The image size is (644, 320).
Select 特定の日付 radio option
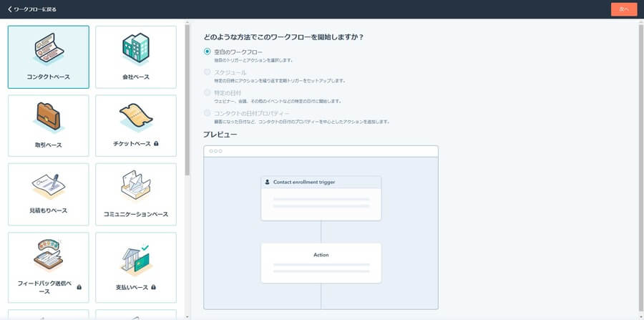(x=208, y=93)
